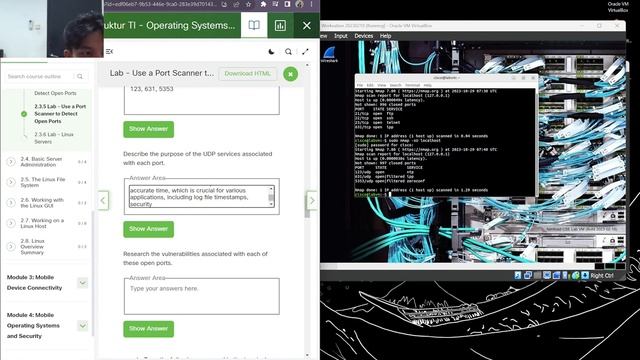
Task: Open 2.3.6 Lab Linux Servers item
Action: click(x=54, y=138)
